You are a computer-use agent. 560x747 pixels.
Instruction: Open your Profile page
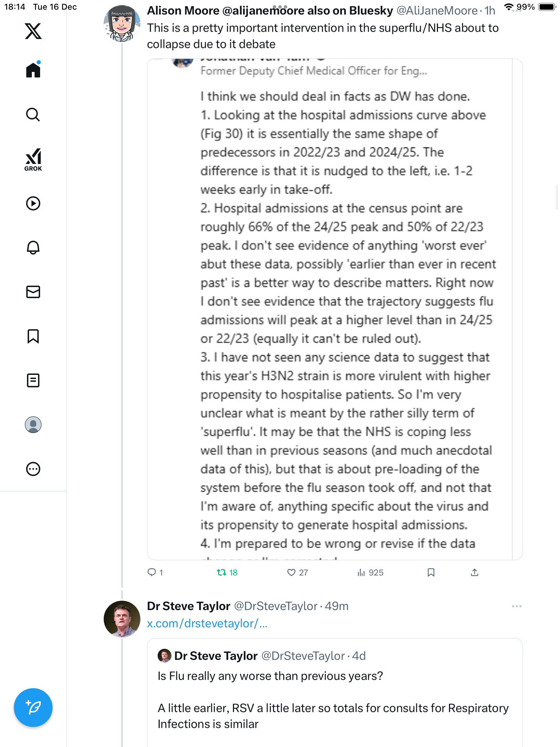click(33, 425)
